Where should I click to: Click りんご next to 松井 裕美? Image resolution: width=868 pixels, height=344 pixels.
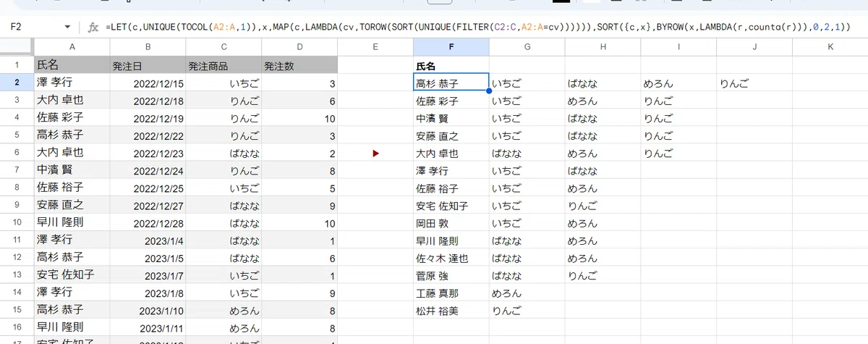[x=527, y=311]
